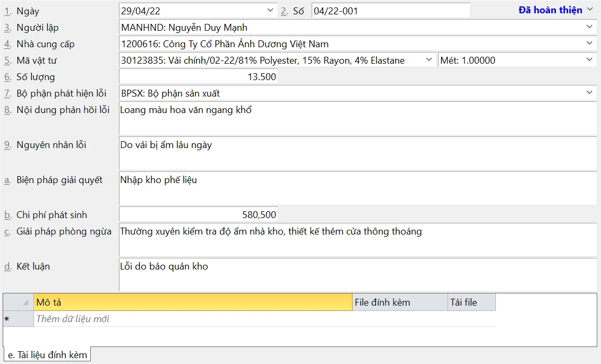Click the Tải file column header
This screenshot has width=601, height=364.
coord(471,302)
